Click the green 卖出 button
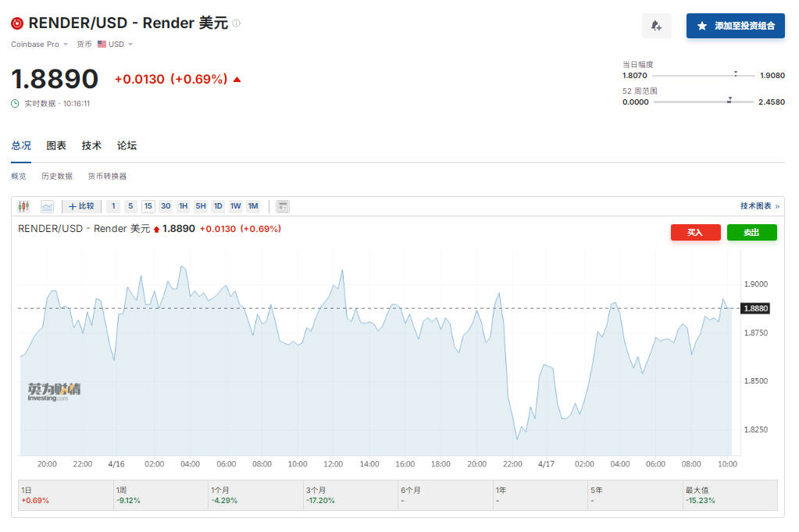 coord(752,232)
